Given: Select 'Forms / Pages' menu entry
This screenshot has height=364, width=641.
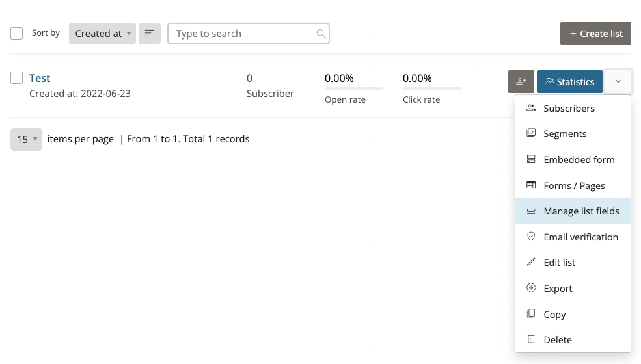Looking at the screenshot, I should tap(574, 186).
